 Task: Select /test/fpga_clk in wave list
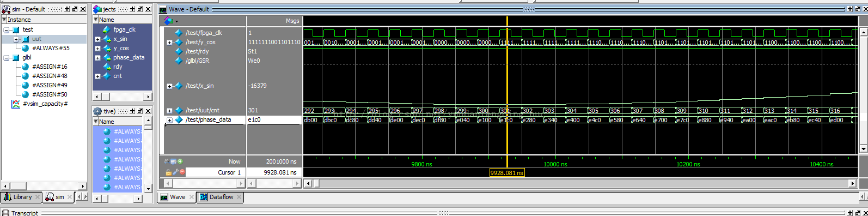[204, 33]
